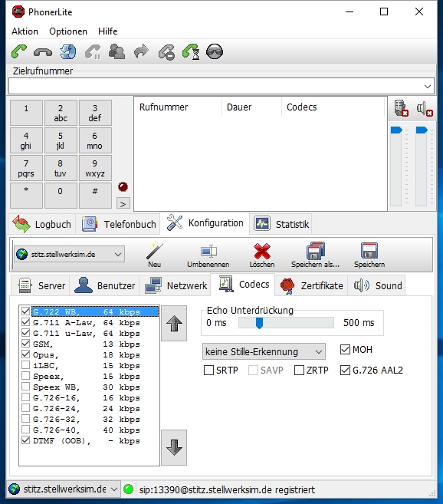Open the stitz.stellwerksim.de profile dropdown in the toolbar
The width and height of the screenshot is (443, 504).
[70, 254]
